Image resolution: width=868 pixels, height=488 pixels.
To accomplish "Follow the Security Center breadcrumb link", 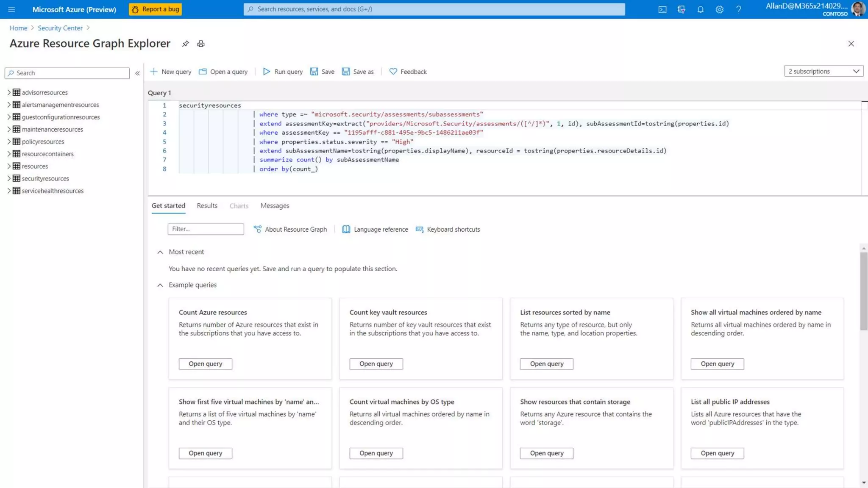I will pos(60,28).
